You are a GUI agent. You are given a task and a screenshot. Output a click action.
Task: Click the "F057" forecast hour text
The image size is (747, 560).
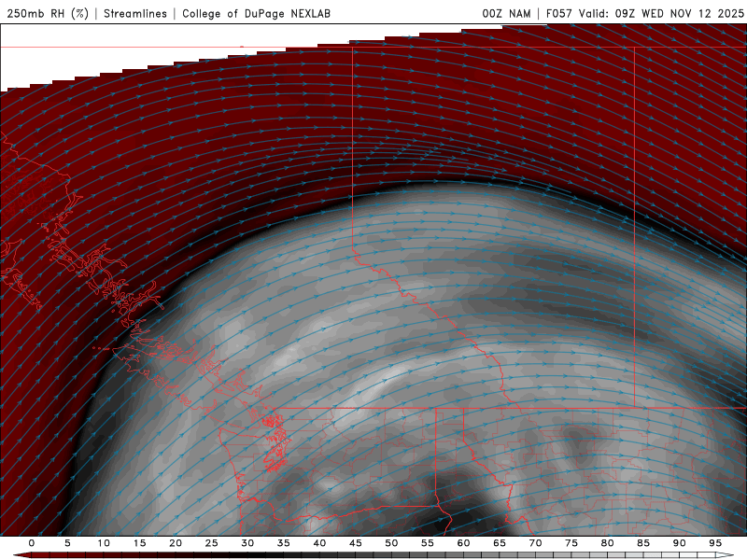559,13
